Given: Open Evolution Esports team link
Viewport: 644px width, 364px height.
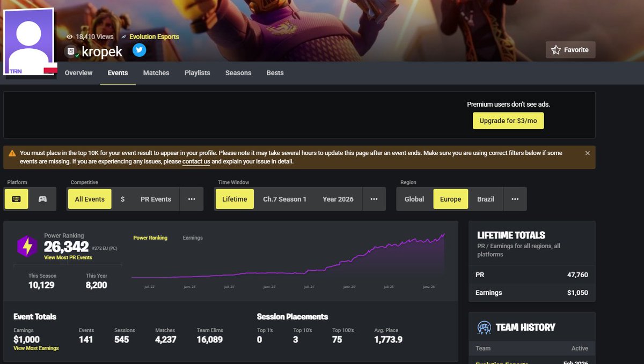Looking at the screenshot, I should (x=154, y=36).
